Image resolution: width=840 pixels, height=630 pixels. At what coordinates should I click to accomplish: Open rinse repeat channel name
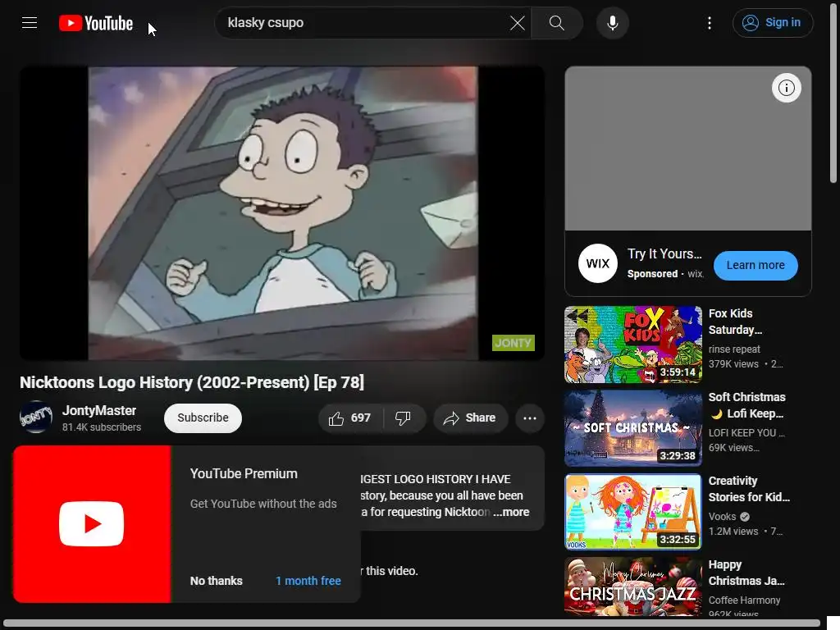[734, 349]
